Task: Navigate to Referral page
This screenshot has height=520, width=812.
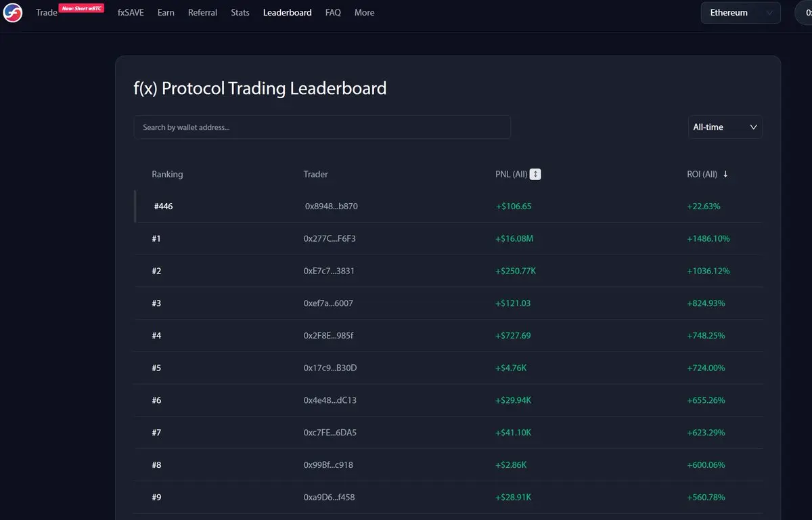Action: point(203,13)
